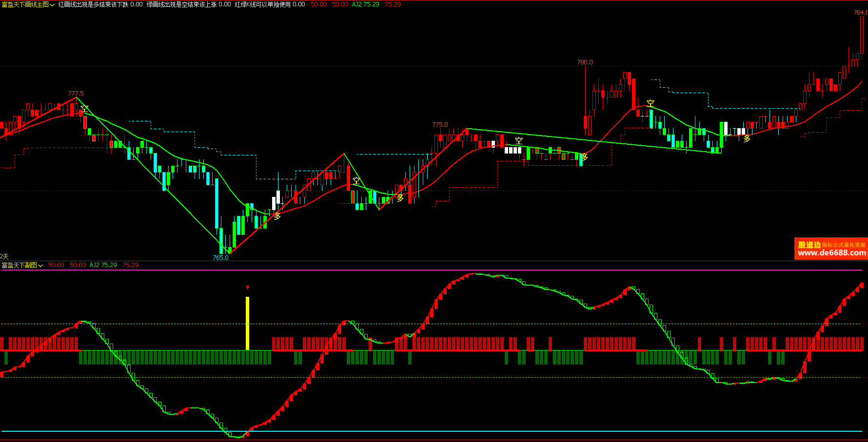This screenshot has width=868, height=442.
Task: Select the 780.0 high price label
Action: [x=585, y=62]
